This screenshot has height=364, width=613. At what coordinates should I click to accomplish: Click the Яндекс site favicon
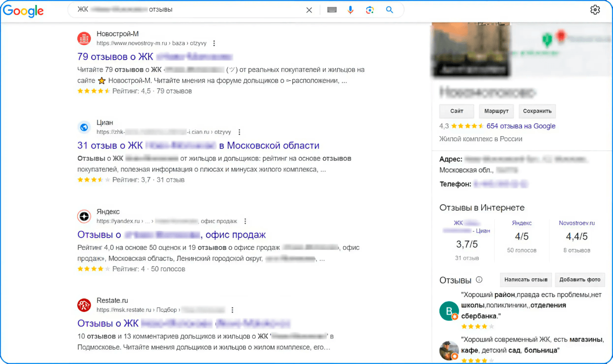pos(84,216)
